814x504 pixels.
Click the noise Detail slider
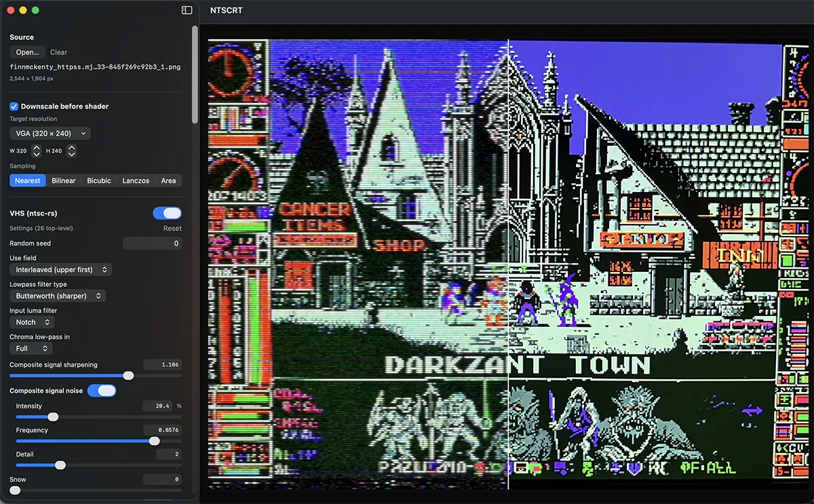[x=98, y=465]
